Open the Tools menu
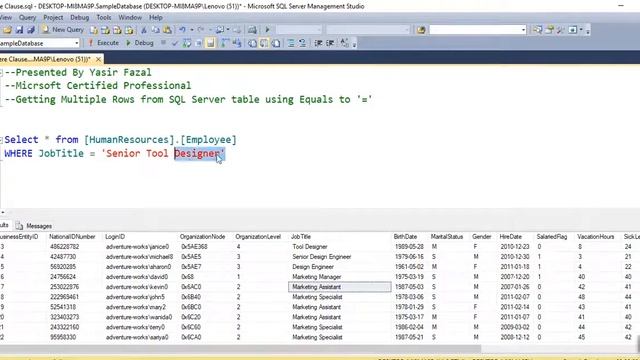This screenshot has width=640, height=360. click(x=104, y=18)
